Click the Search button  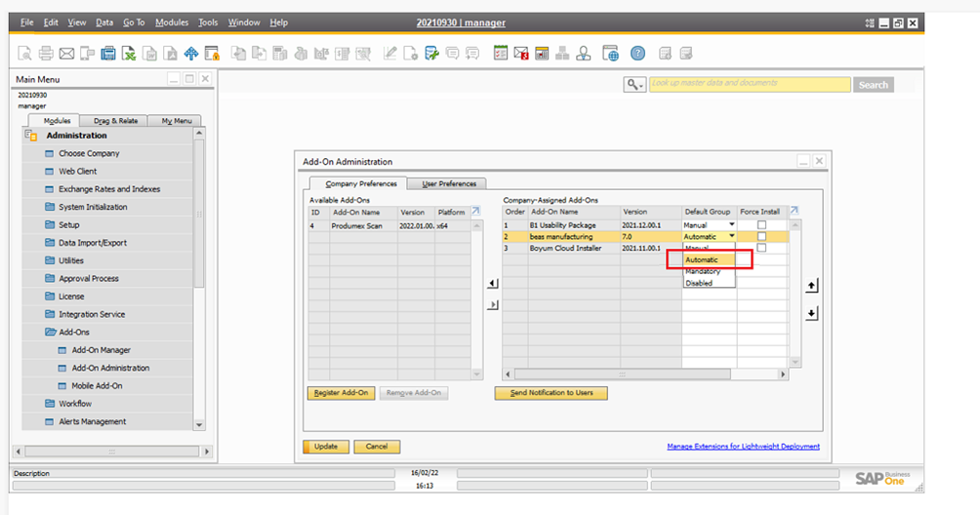tap(874, 85)
